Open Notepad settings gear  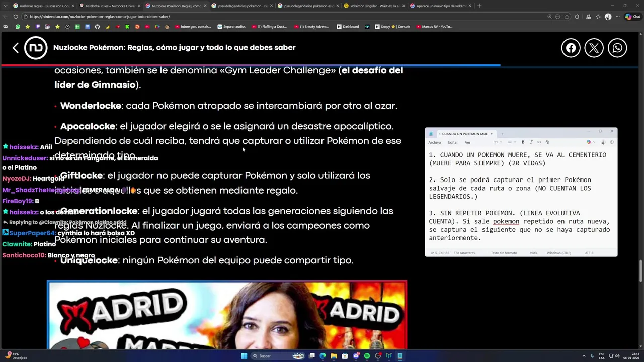click(611, 142)
